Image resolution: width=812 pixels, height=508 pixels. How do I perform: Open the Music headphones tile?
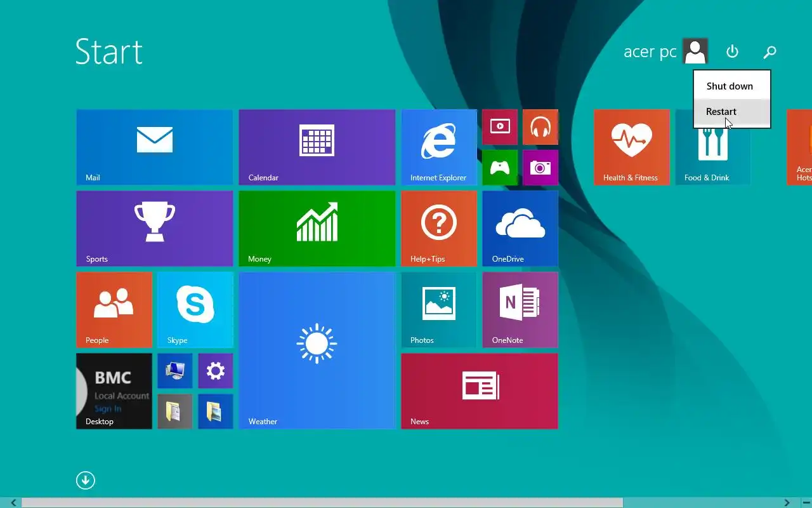[x=540, y=127]
